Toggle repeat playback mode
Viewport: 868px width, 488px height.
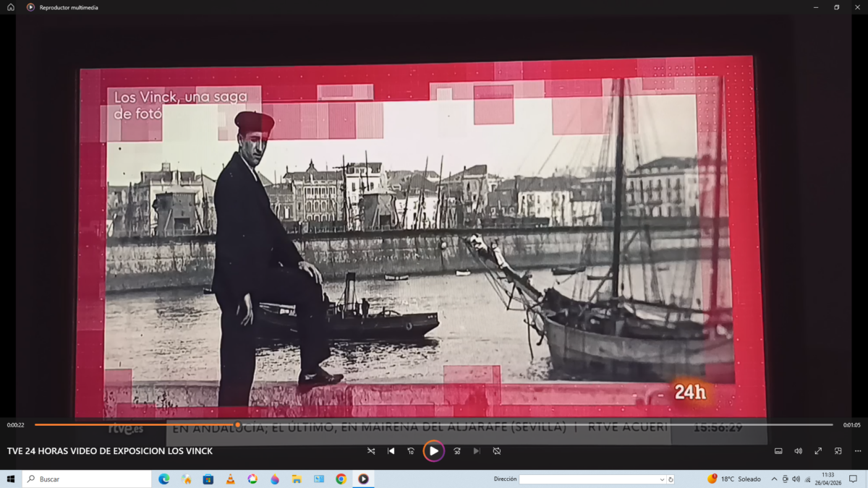497,451
